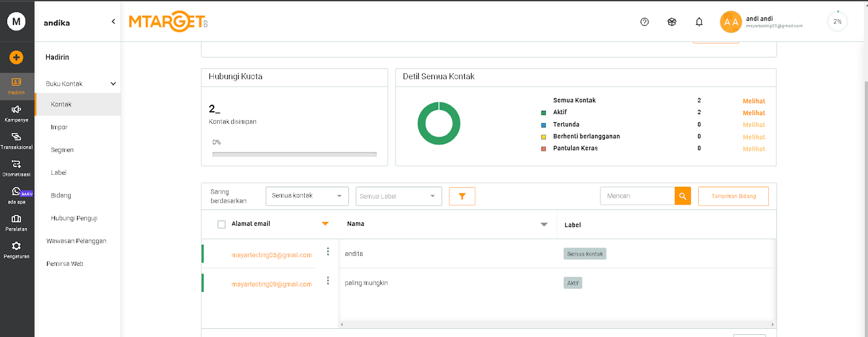Open the Semua Label dropdown
Viewport: 868px width, 337px height.
pos(399,196)
